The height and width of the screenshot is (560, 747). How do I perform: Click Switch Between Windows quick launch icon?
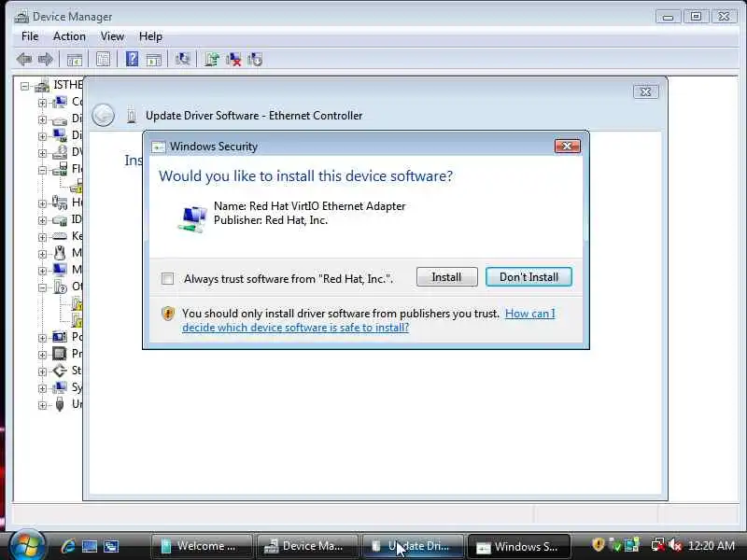(111, 546)
